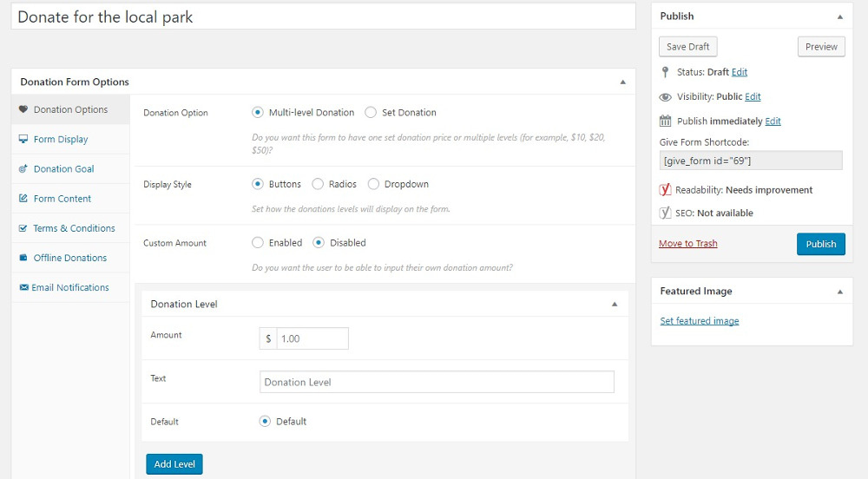The width and height of the screenshot is (868, 479).
Task: Enable the Custom Amount option
Action: [x=258, y=243]
